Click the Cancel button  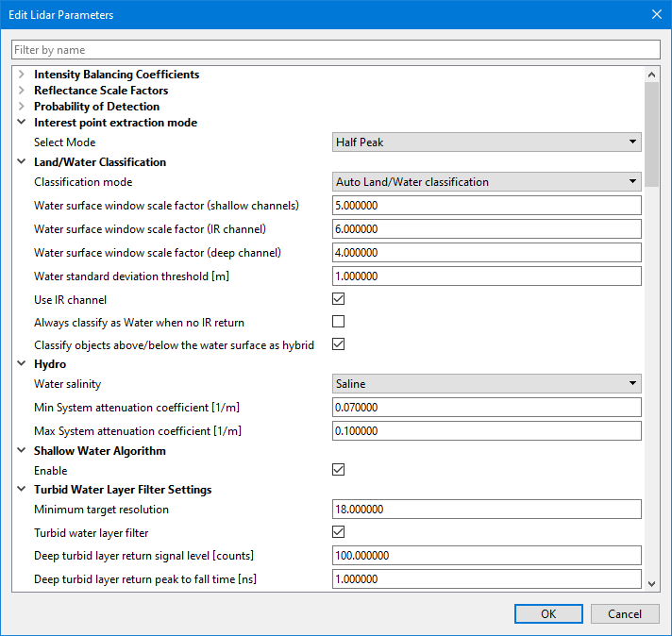click(x=625, y=614)
